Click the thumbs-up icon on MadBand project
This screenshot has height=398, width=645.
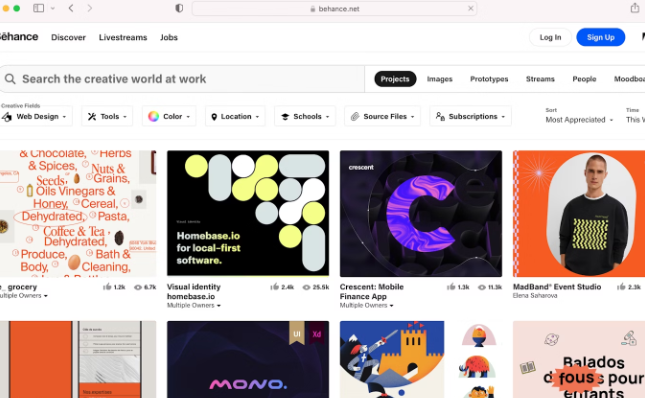622,287
